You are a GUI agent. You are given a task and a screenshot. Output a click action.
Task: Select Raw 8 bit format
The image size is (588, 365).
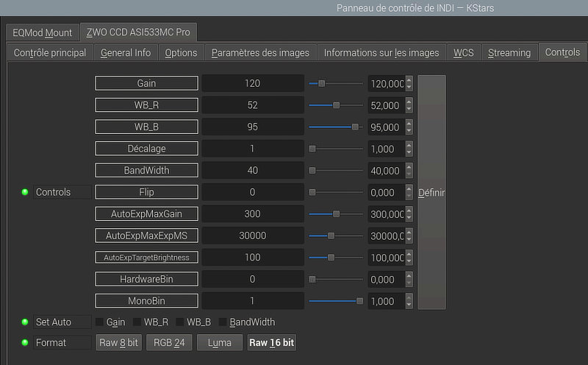point(118,342)
